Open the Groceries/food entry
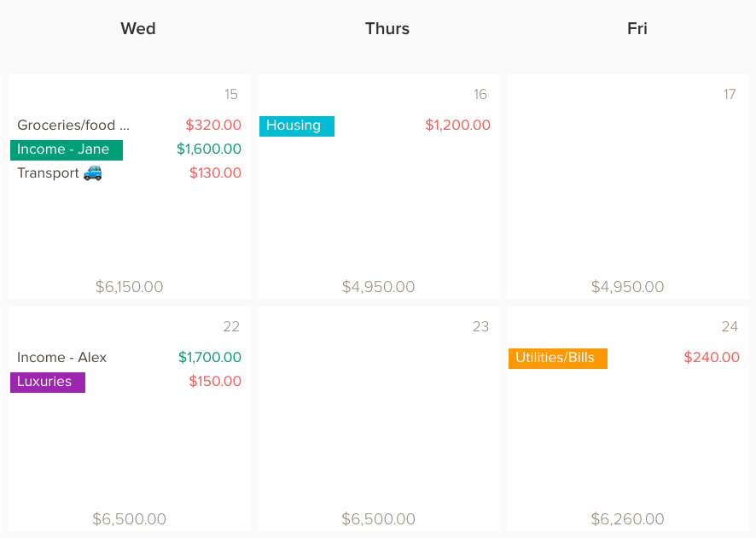The width and height of the screenshot is (756, 538). click(73, 126)
